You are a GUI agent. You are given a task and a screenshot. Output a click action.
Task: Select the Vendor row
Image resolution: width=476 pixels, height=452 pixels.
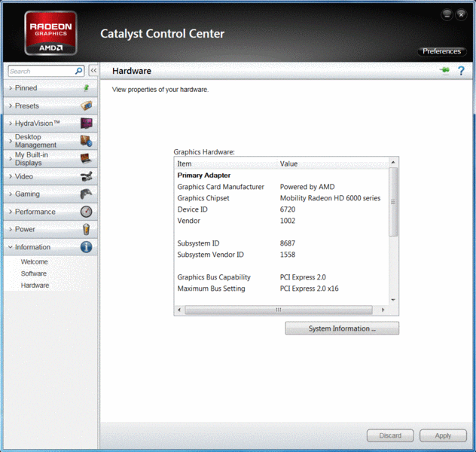[282, 221]
